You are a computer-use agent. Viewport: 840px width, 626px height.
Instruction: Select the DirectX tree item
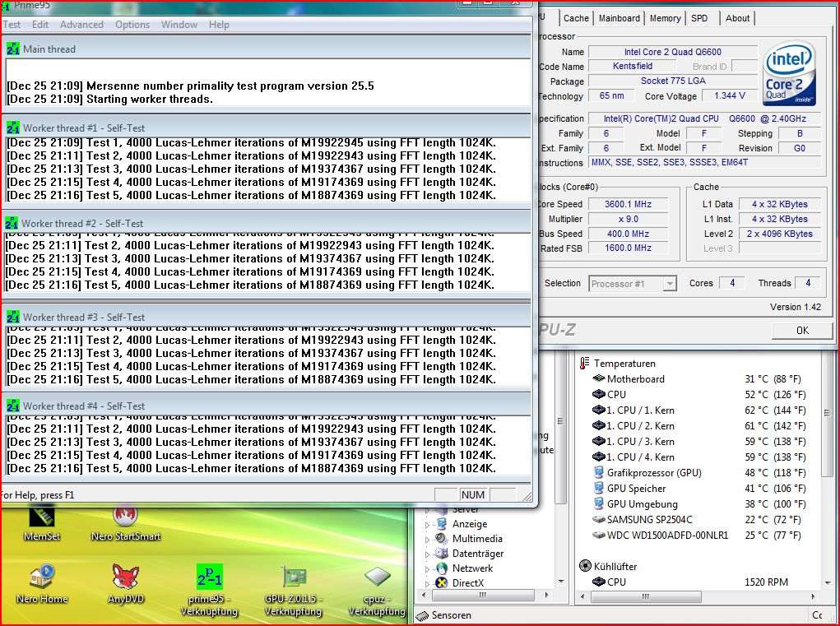pyautogui.click(x=467, y=583)
